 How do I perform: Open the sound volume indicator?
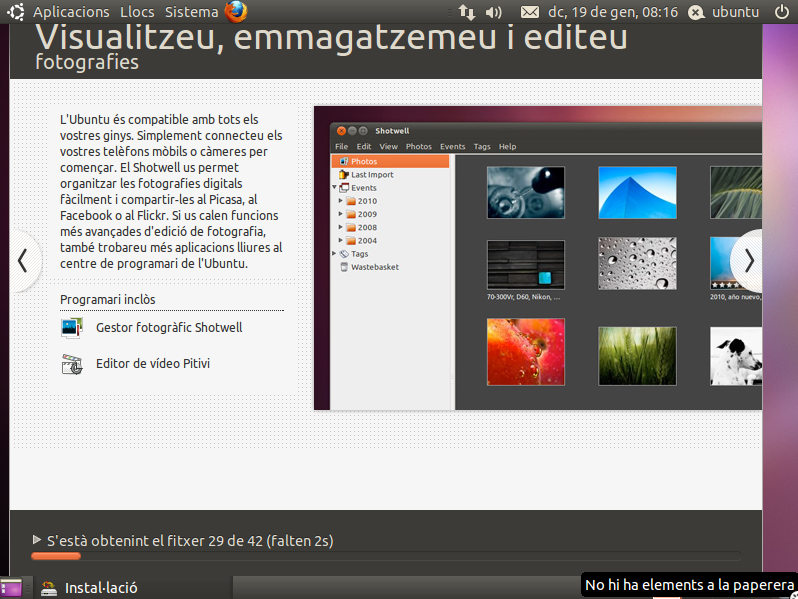(494, 12)
